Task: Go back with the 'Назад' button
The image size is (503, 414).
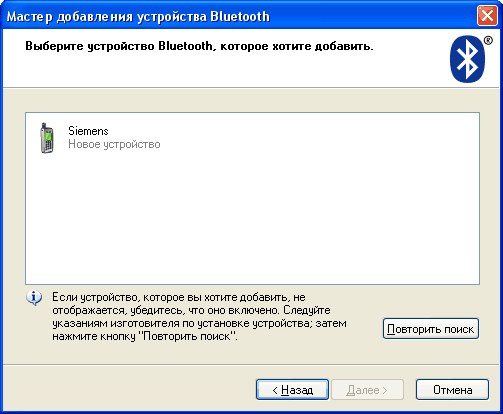Action: pos(292,389)
